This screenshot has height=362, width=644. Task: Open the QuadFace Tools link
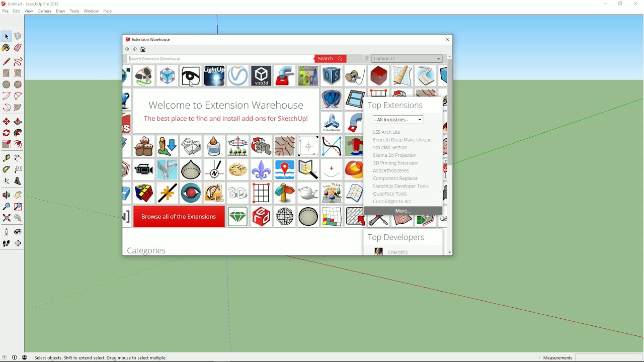390,194
